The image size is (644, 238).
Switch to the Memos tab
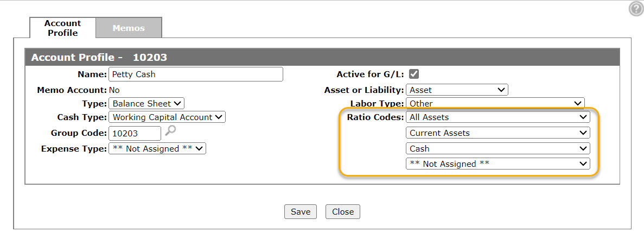point(129,28)
